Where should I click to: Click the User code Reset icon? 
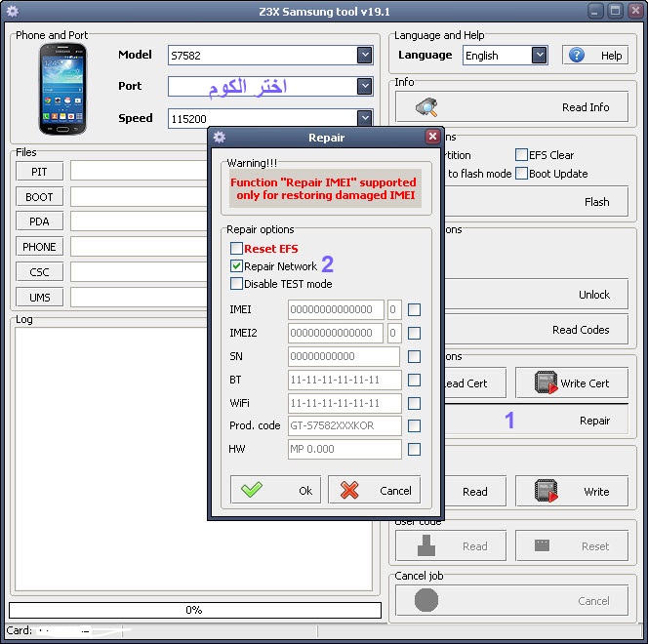click(x=542, y=545)
